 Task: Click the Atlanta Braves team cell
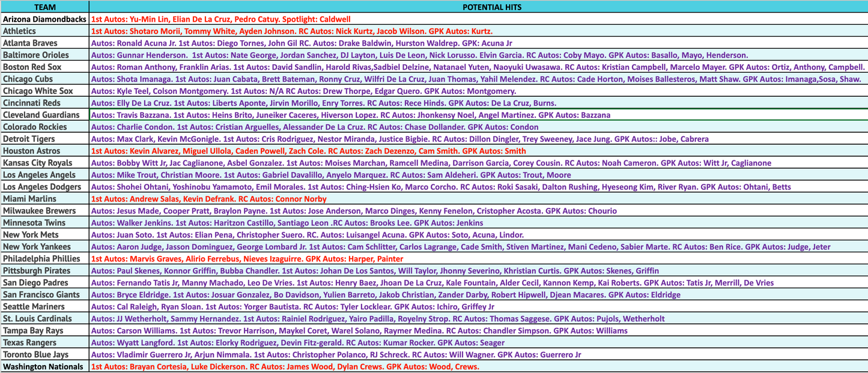click(44, 43)
